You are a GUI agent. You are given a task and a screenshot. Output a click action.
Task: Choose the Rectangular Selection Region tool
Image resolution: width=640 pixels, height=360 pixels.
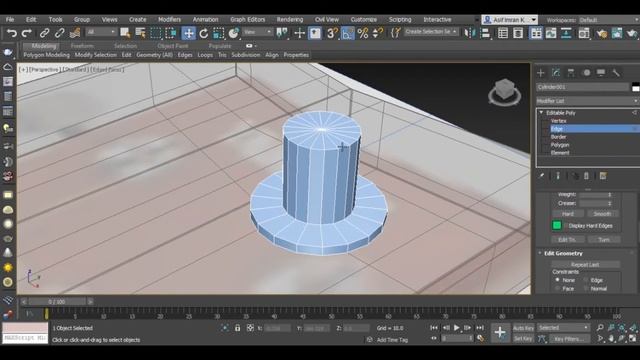pos(156,33)
